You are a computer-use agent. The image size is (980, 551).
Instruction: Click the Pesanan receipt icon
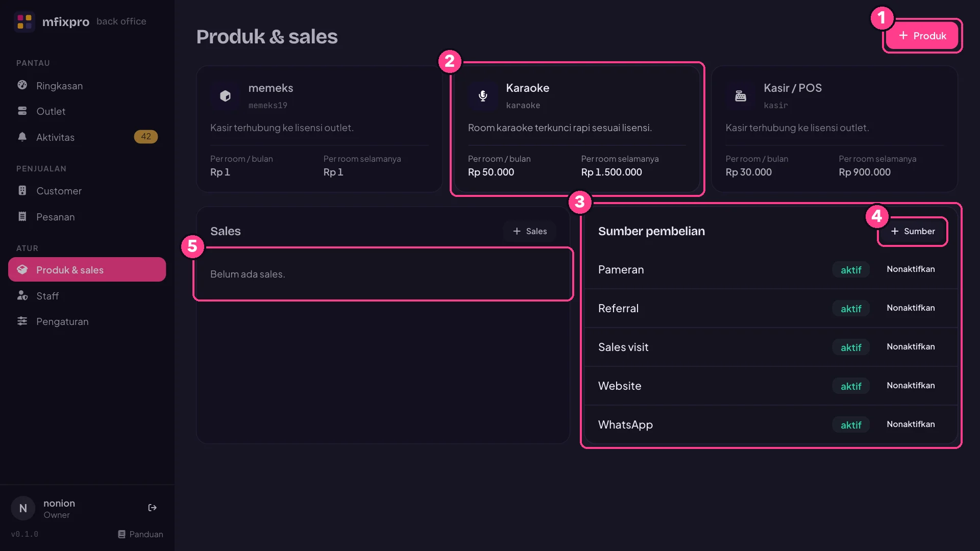coord(22,216)
